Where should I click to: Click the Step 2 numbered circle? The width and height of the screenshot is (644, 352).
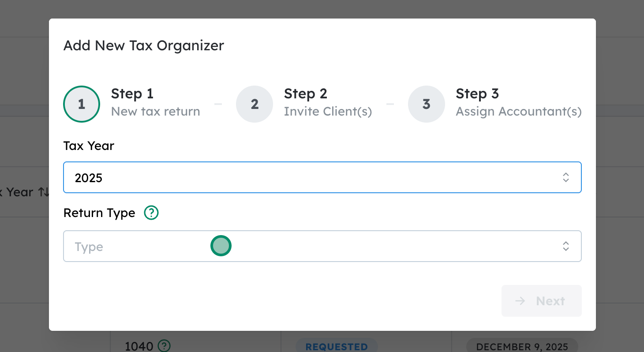(x=255, y=104)
